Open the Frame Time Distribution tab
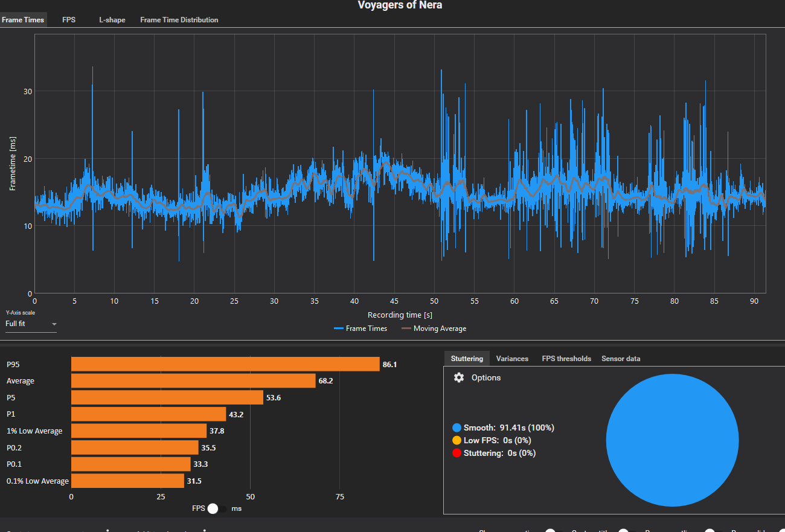The height and width of the screenshot is (532, 785). pos(179,20)
